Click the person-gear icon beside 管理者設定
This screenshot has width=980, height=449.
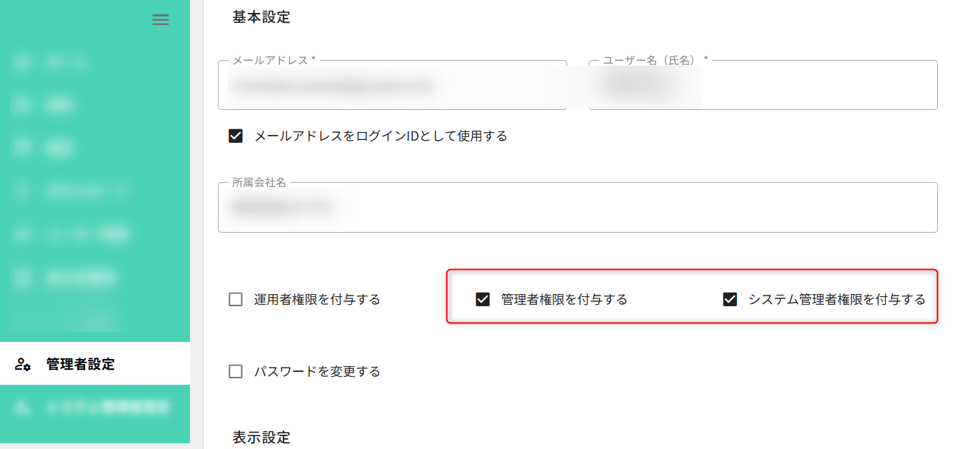coord(23,364)
